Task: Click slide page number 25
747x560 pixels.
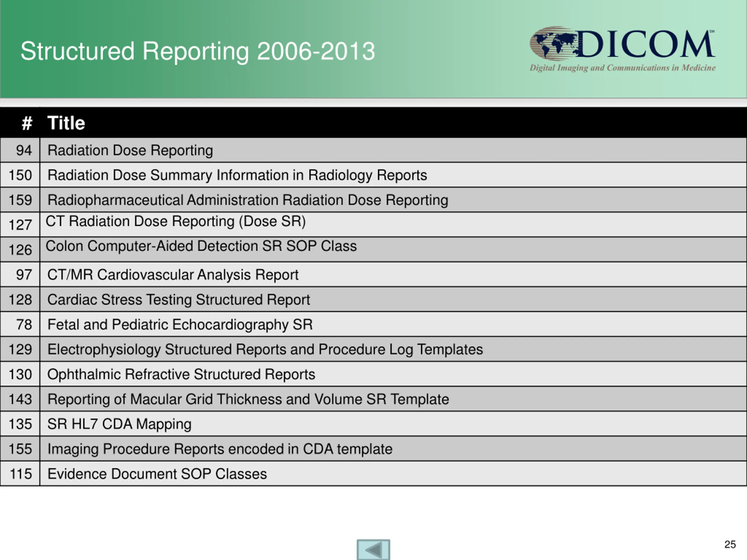Action: (x=729, y=544)
